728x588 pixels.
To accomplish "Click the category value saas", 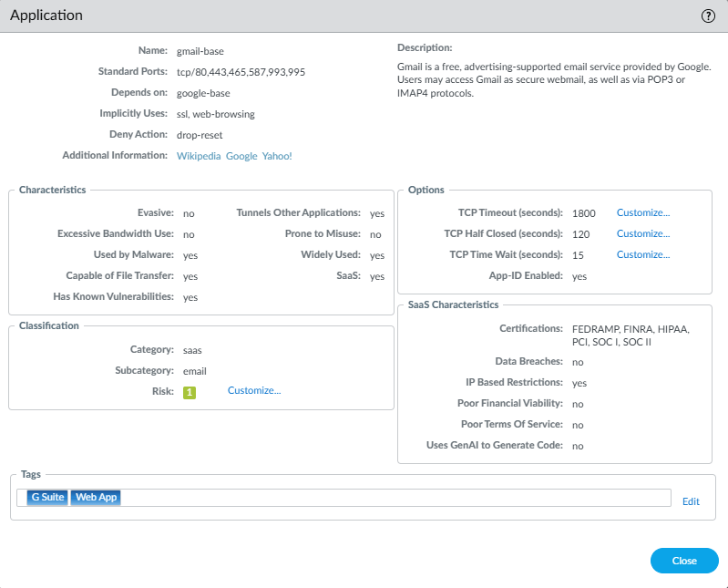I will click(192, 350).
